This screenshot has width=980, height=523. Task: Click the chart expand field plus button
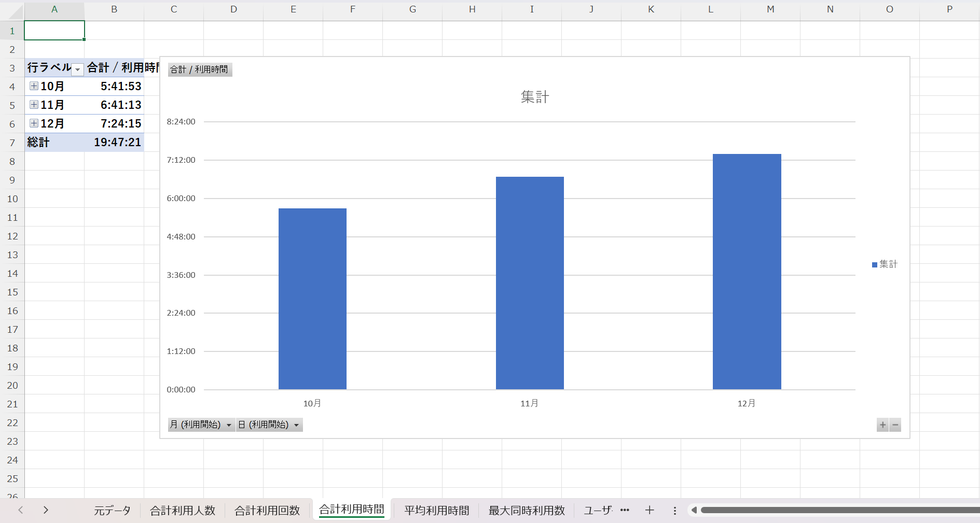pos(882,425)
